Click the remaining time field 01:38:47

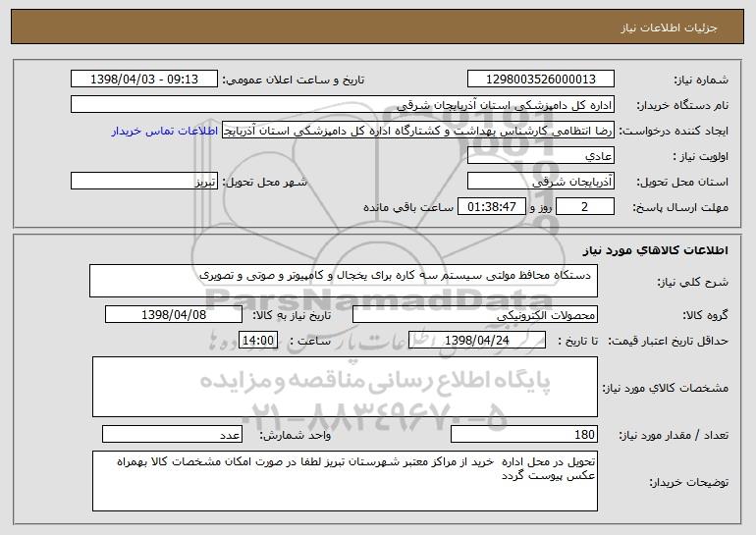[x=491, y=207]
